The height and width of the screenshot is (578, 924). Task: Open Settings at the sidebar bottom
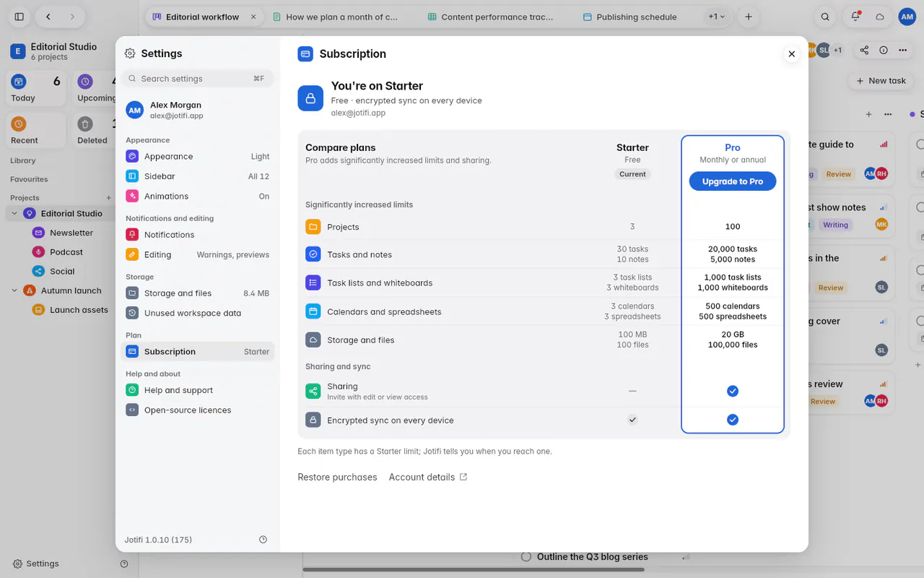tap(36, 564)
